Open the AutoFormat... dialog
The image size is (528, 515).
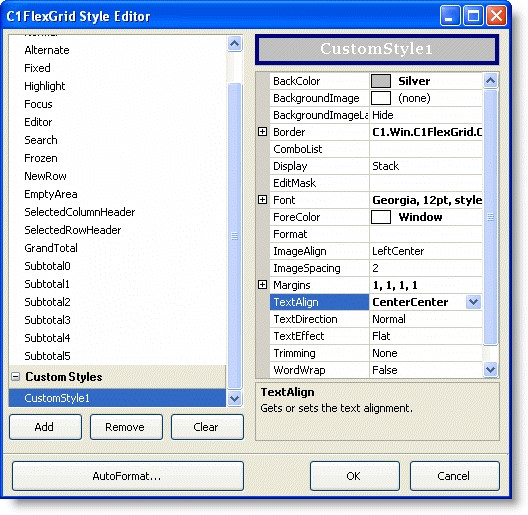(128, 476)
